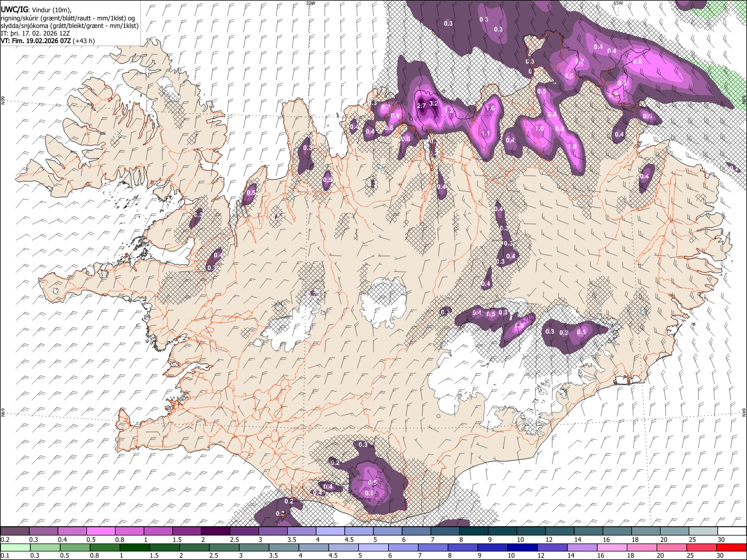The width and height of the screenshot is (747, 560).
Task: Click the bright red 30 swatch in lower legend
Action: click(x=731, y=547)
